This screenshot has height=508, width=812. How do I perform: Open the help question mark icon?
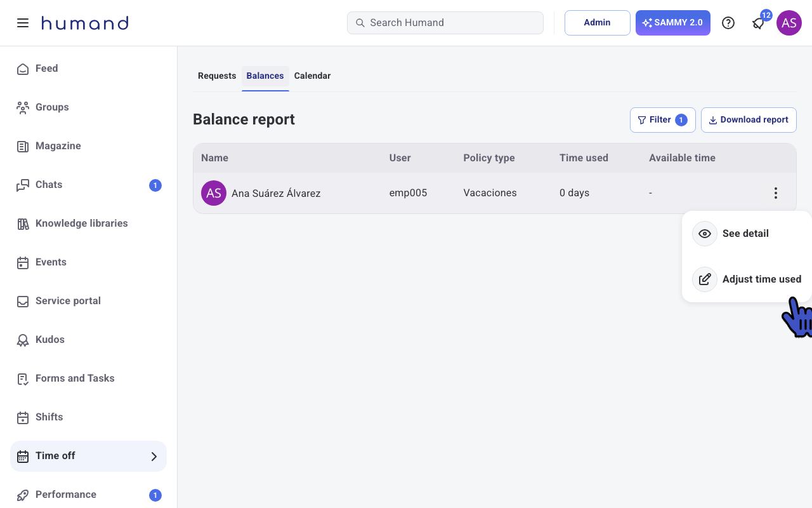click(x=728, y=23)
